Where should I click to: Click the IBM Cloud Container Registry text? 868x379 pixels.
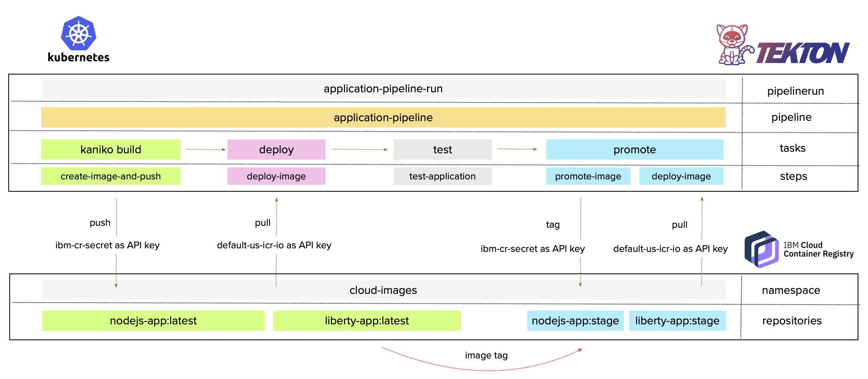[819, 249]
